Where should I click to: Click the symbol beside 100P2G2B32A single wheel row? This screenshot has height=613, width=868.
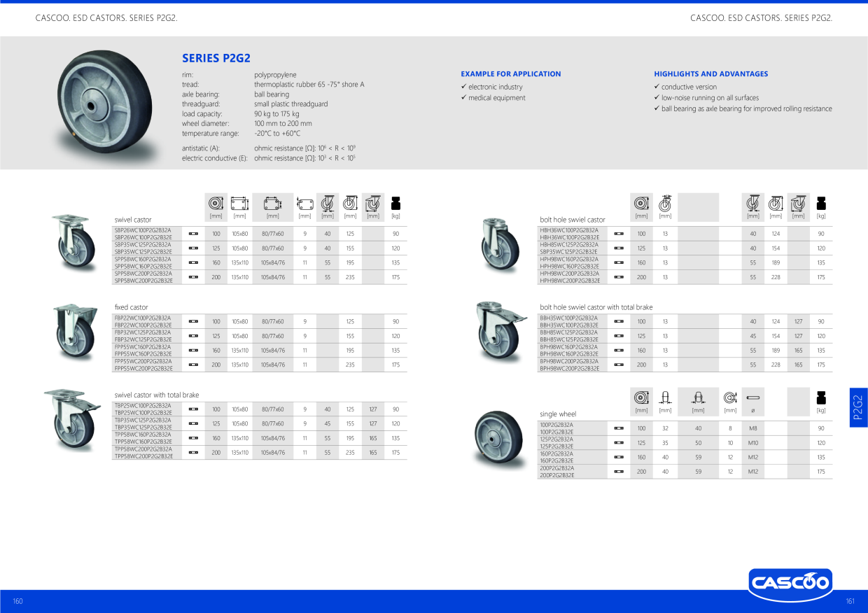coord(619,428)
